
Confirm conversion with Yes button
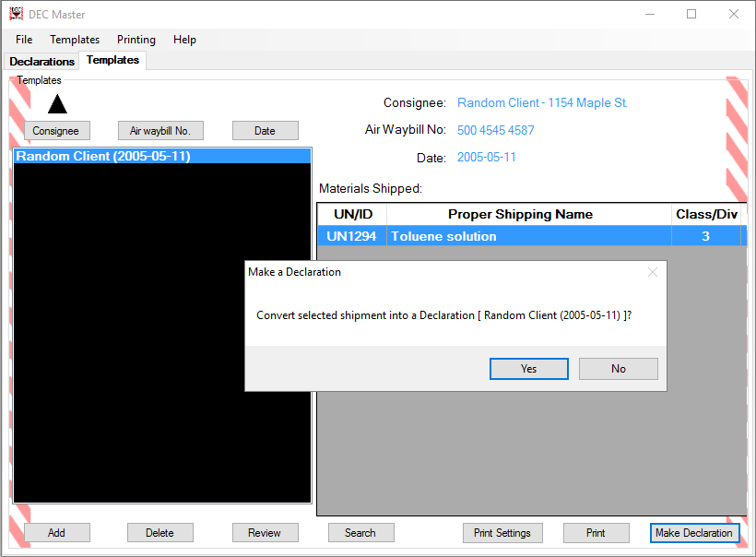[x=529, y=369]
